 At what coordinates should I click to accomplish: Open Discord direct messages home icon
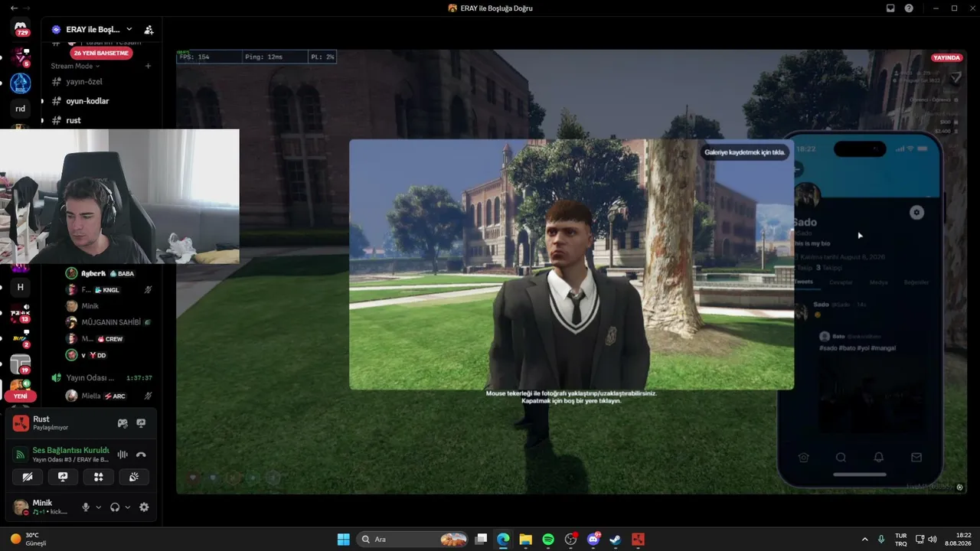tap(21, 28)
